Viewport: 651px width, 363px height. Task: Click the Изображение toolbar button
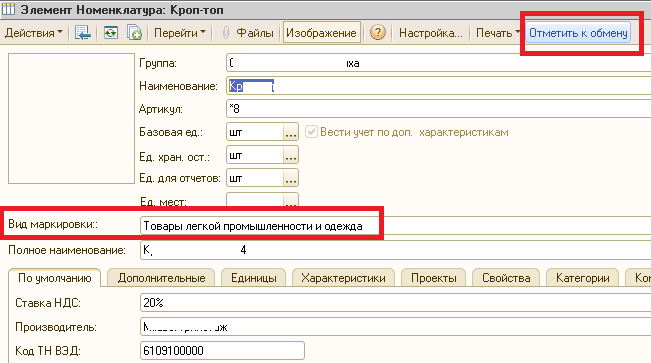[321, 33]
